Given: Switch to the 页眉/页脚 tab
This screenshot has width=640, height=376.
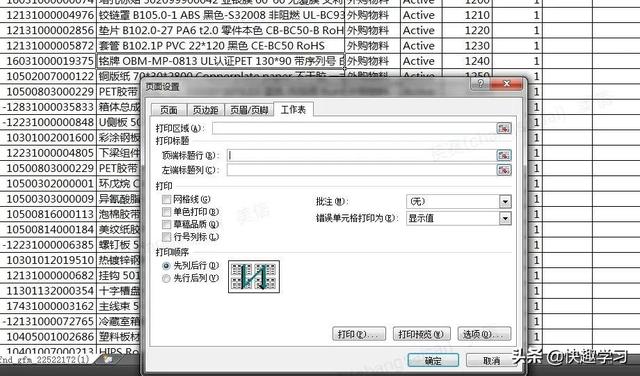Looking at the screenshot, I should [249, 110].
